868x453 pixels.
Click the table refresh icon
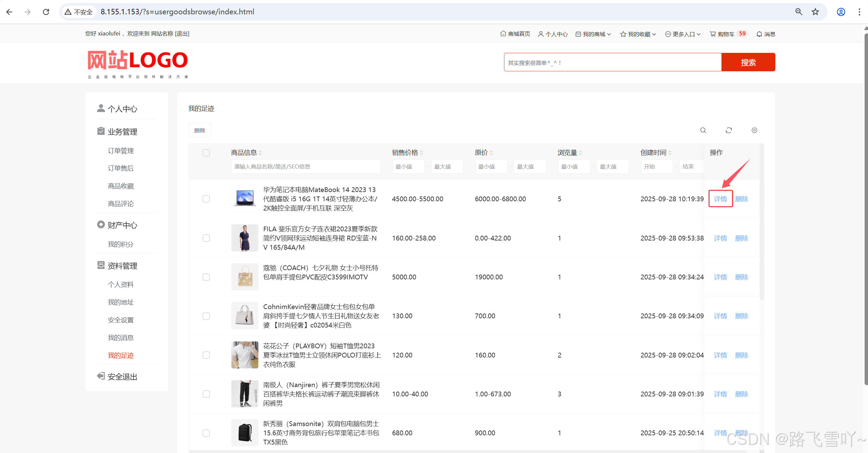tap(729, 130)
